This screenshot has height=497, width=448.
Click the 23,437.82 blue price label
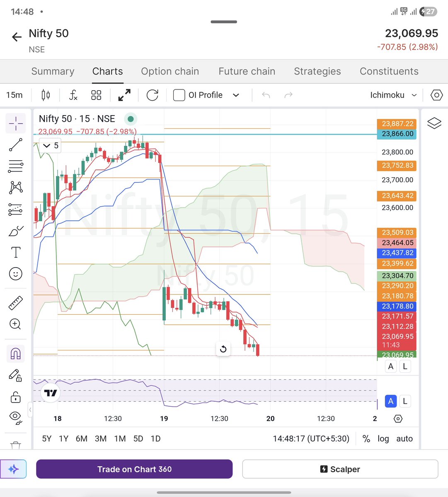pyautogui.click(x=397, y=253)
